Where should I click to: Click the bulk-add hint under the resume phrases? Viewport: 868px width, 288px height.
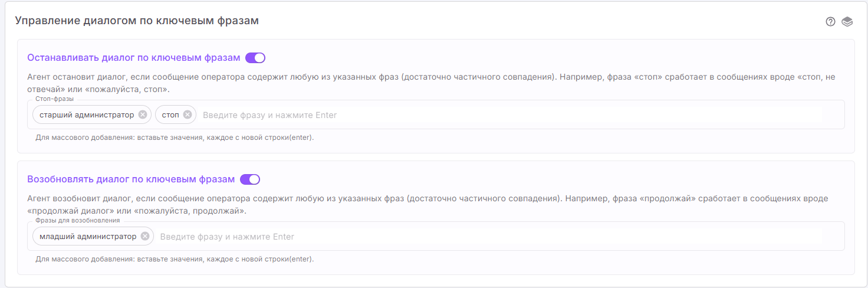(x=175, y=259)
